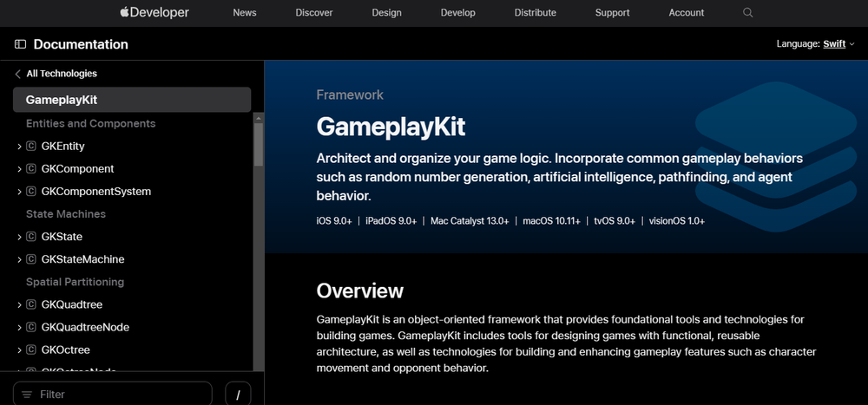Open the search magnifier icon
This screenshot has height=405, width=868.
coord(748,12)
